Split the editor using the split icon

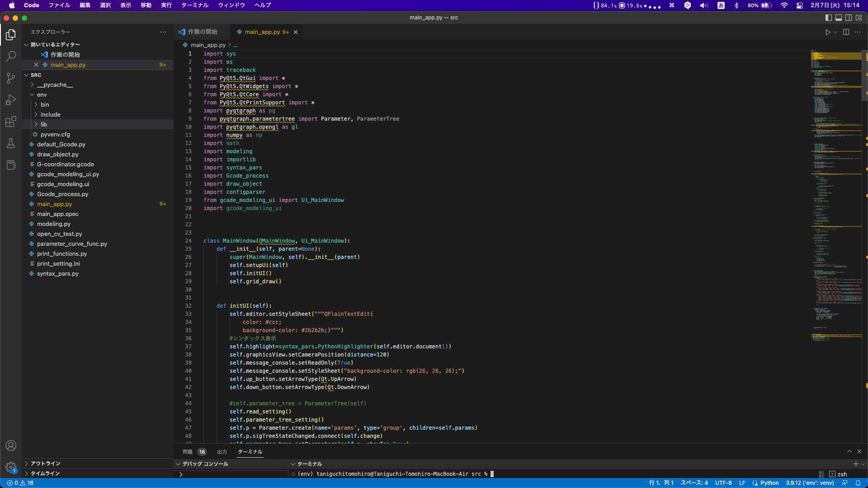pos(845,32)
